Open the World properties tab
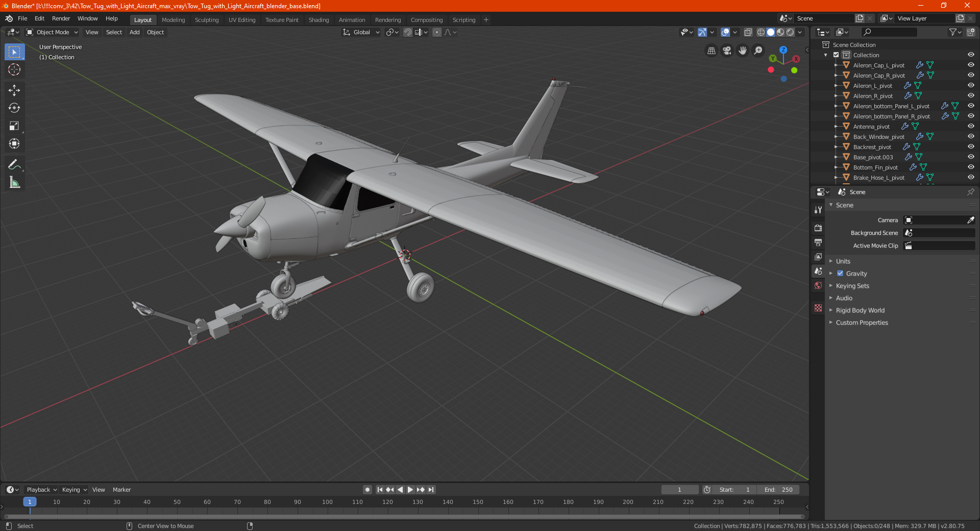 tap(818, 285)
